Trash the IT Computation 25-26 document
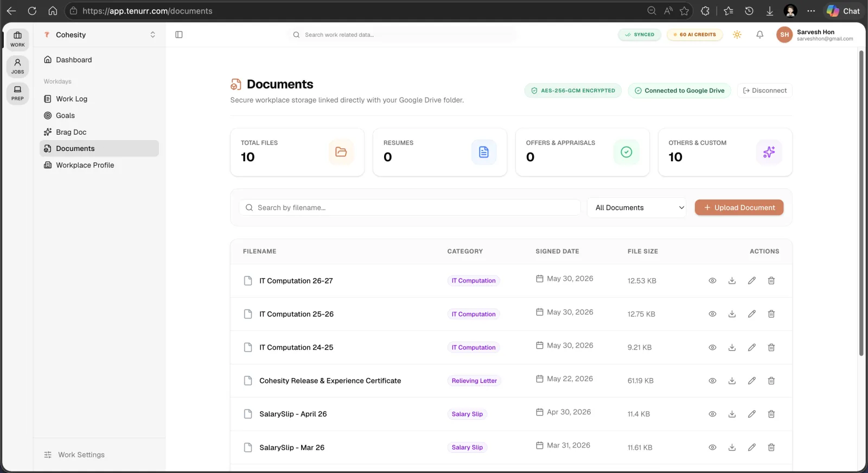 (771, 314)
